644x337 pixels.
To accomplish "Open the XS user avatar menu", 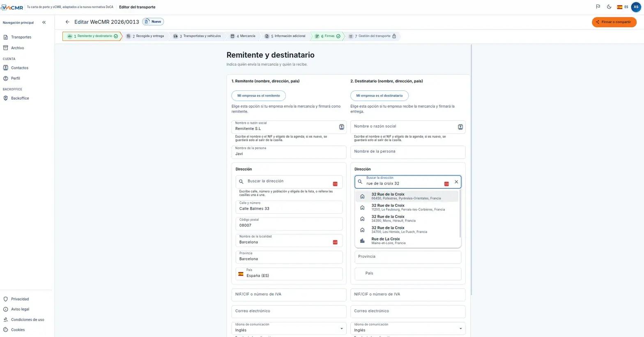I will tap(636, 7).
